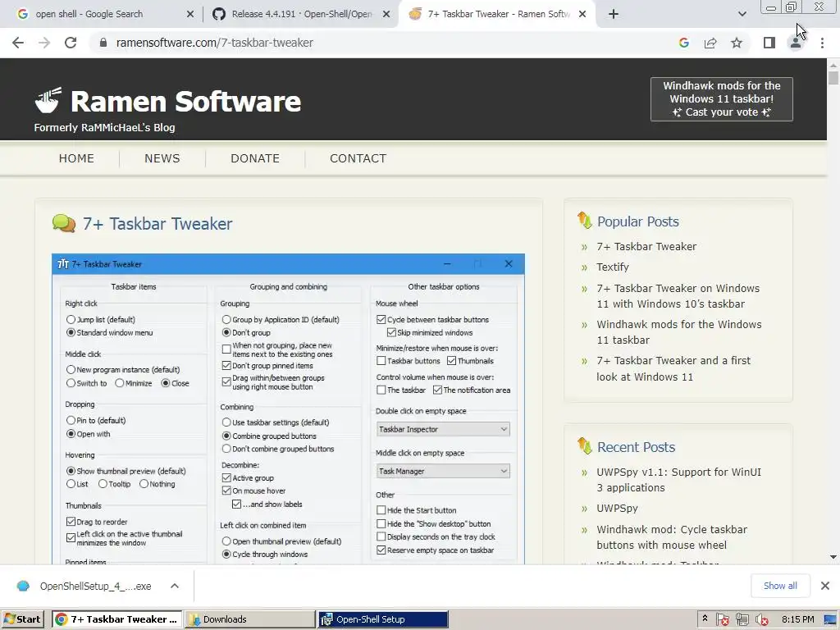Go back to the previous page
The width and height of the screenshot is (840, 630).
click(x=18, y=43)
